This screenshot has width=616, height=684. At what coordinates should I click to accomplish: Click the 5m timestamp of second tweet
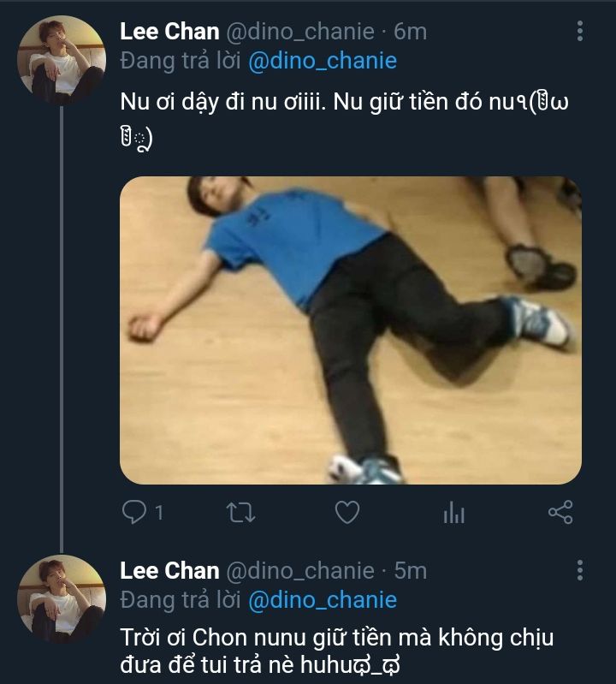pyautogui.click(x=410, y=571)
